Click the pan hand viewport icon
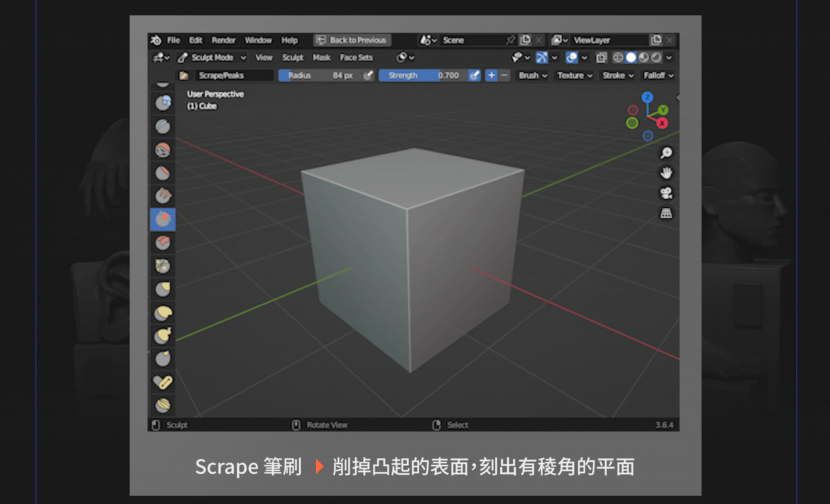 click(666, 173)
